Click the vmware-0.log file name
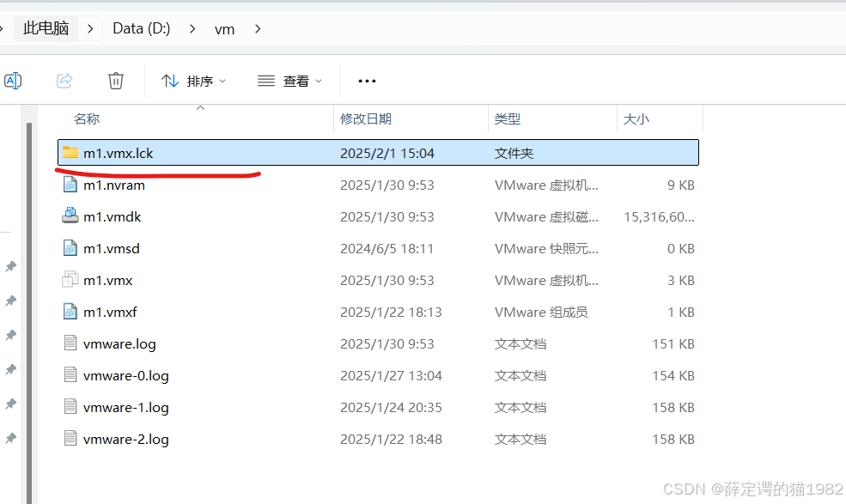The width and height of the screenshot is (846, 504). point(125,376)
